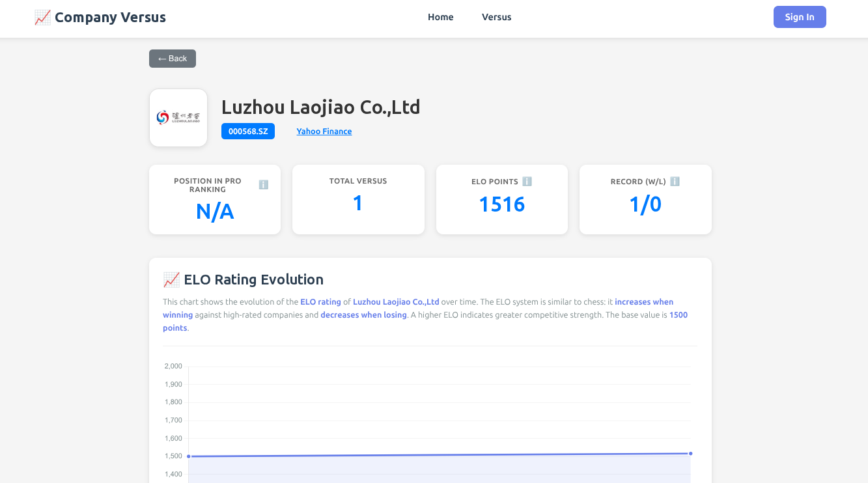Click the 2,000 y-axis label

173,366
